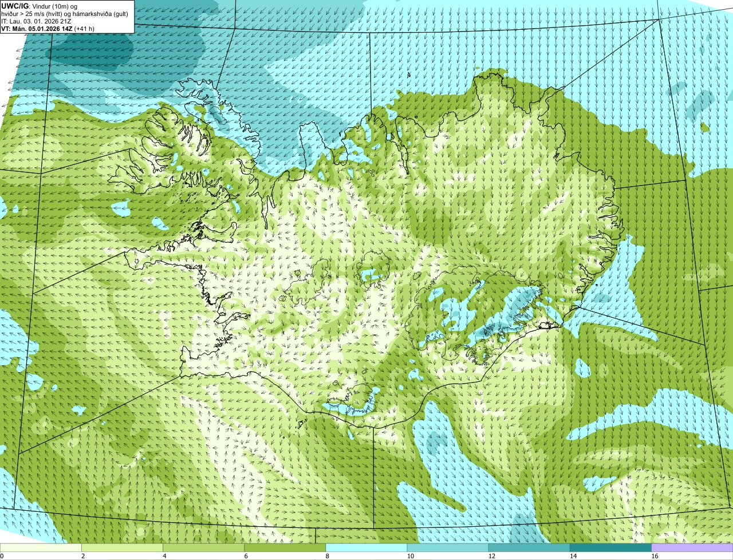This screenshot has width=733, height=560.
Task: Click the legend scale label "10"
Action: pos(410,556)
